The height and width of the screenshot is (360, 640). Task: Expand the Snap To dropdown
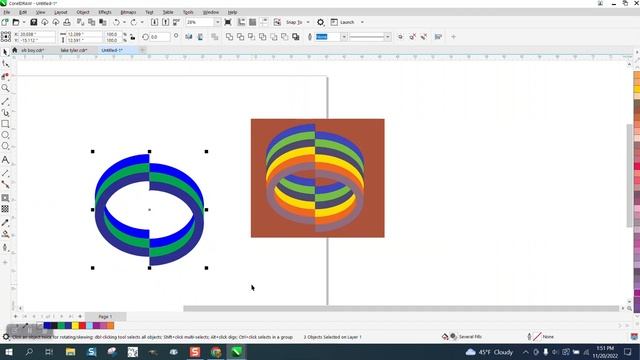(308, 22)
